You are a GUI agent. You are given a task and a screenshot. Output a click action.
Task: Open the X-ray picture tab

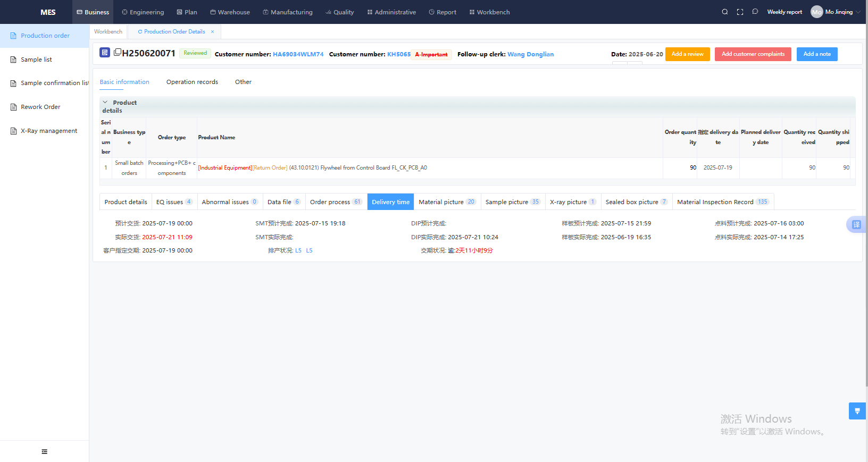pyautogui.click(x=572, y=202)
